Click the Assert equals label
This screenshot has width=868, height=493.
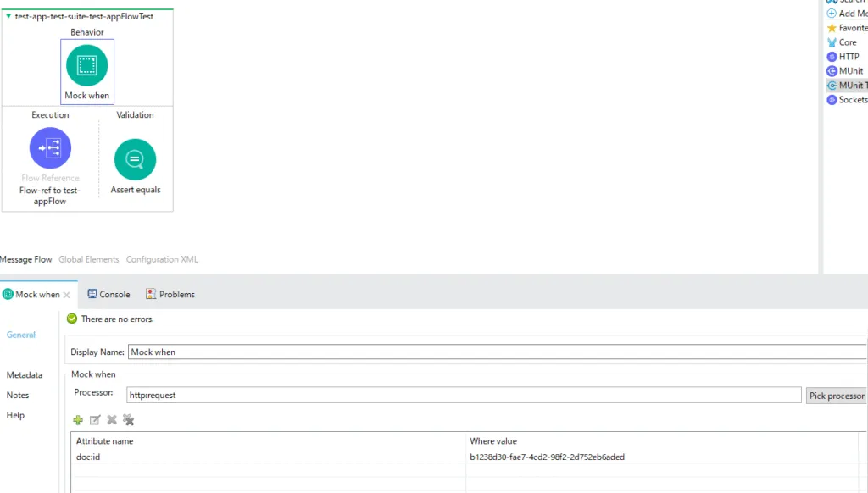click(x=136, y=189)
